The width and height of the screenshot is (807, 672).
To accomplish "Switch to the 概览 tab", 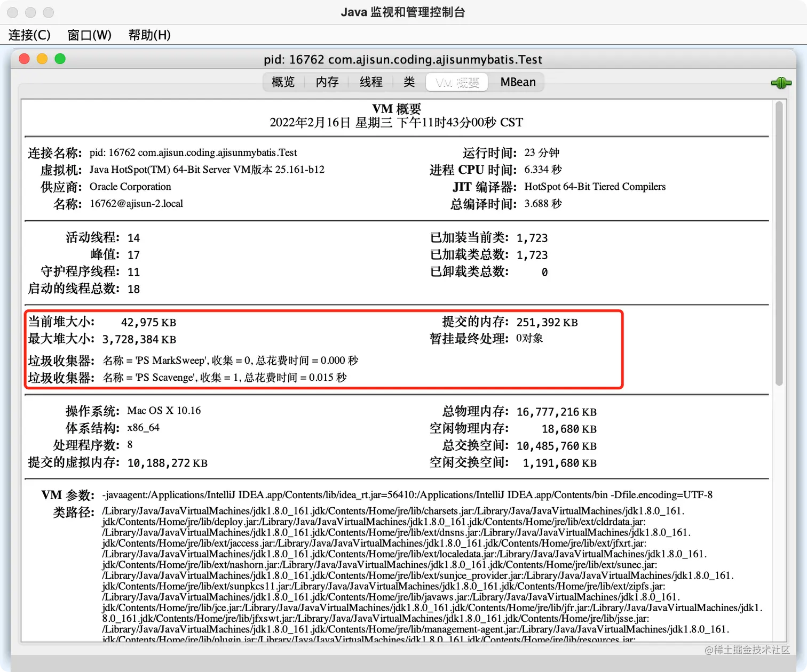I will tap(283, 82).
